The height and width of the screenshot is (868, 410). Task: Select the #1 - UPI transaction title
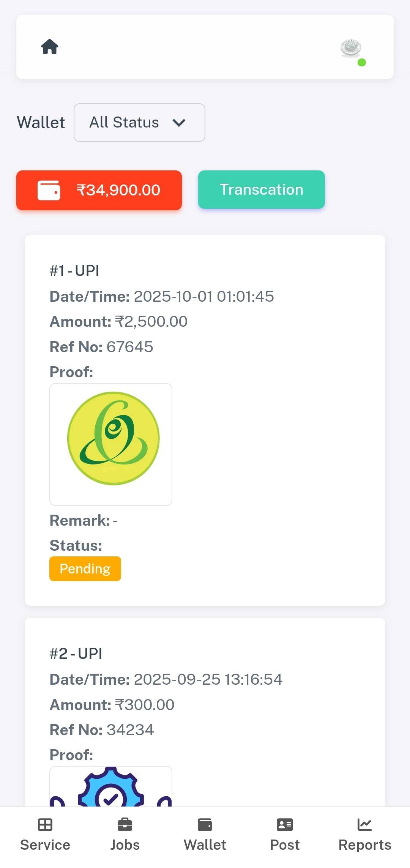tap(74, 271)
